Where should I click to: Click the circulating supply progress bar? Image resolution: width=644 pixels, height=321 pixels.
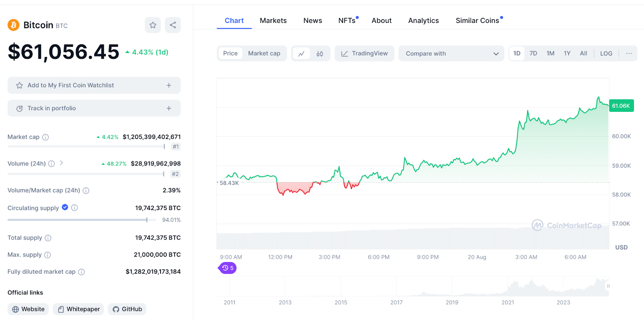point(82,220)
